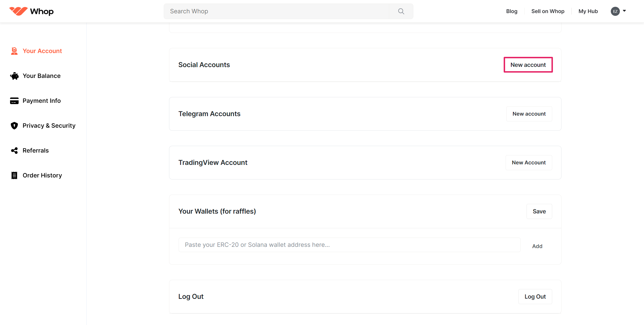Open the EZ profile avatar
This screenshot has height=325, width=644.
pyautogui.click(x=615, y=11)
